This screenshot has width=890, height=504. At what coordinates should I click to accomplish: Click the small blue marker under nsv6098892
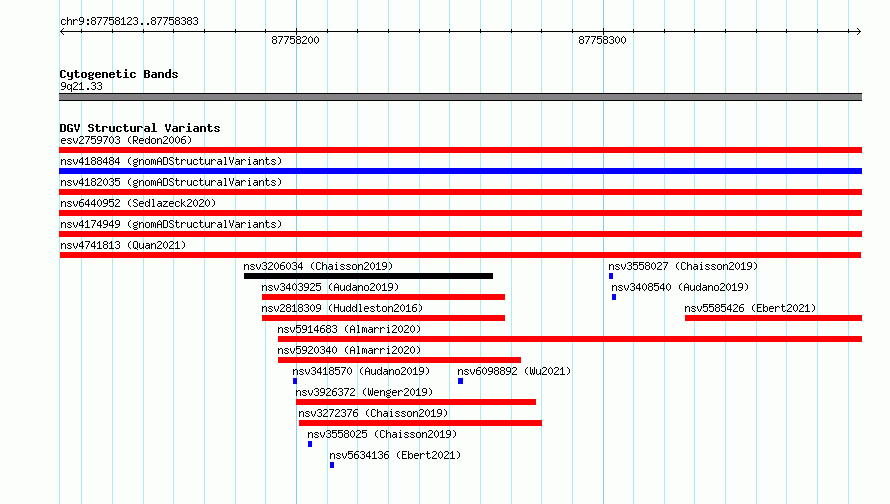pos(460,381)
